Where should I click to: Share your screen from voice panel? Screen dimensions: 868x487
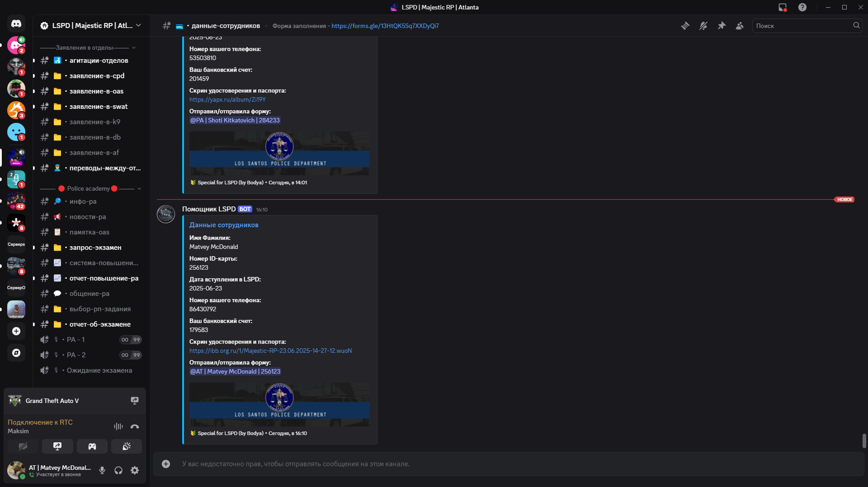point(57,446)
